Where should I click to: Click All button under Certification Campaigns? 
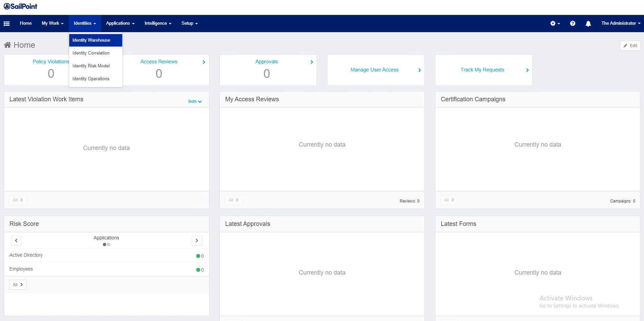pyautogui.click(x=450, y=200)
